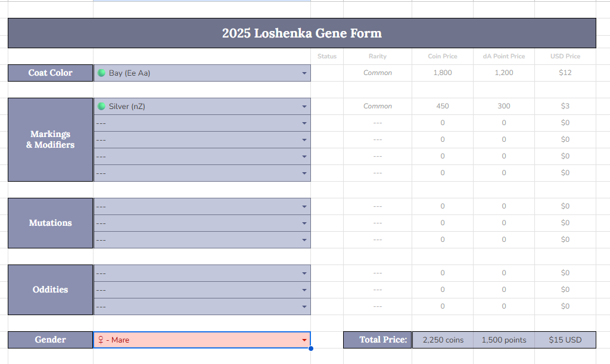The width and height of the screenshot is (610, 364).
Task: Click the female symbol in the Gender cell
Action: tap(101, 340)
